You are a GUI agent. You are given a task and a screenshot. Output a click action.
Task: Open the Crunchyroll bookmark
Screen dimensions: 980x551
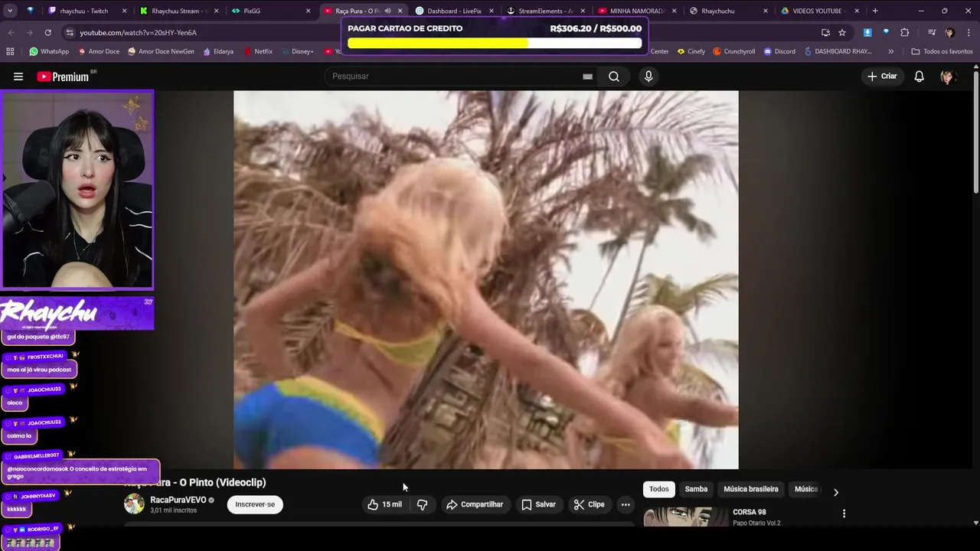tap(734, 51)
